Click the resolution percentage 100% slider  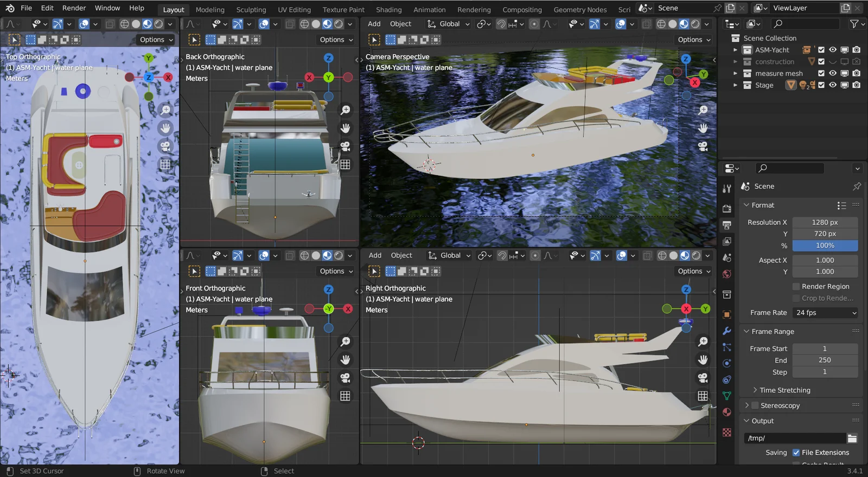pyautogui.click(x=825, y=246)
